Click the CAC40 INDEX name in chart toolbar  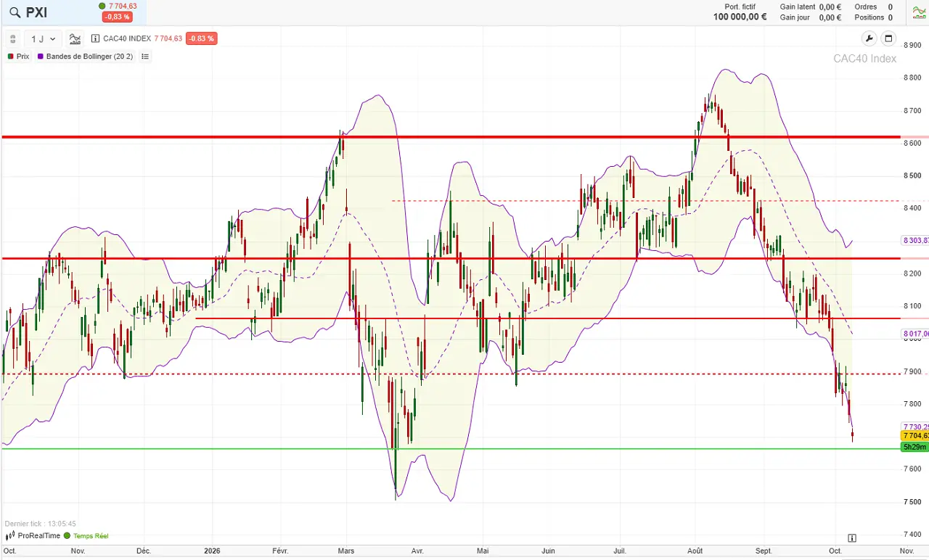pyautogui.click(x=127, y=39)
